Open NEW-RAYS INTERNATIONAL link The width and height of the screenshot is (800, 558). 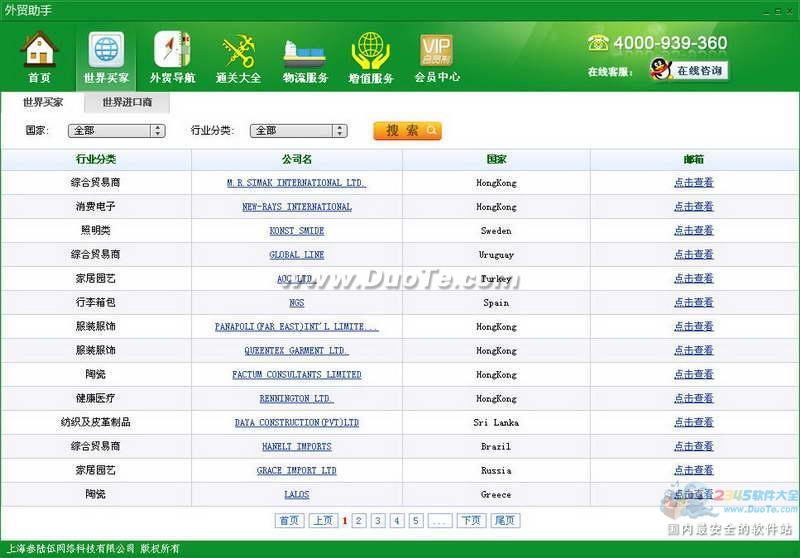tap(297, 207)
